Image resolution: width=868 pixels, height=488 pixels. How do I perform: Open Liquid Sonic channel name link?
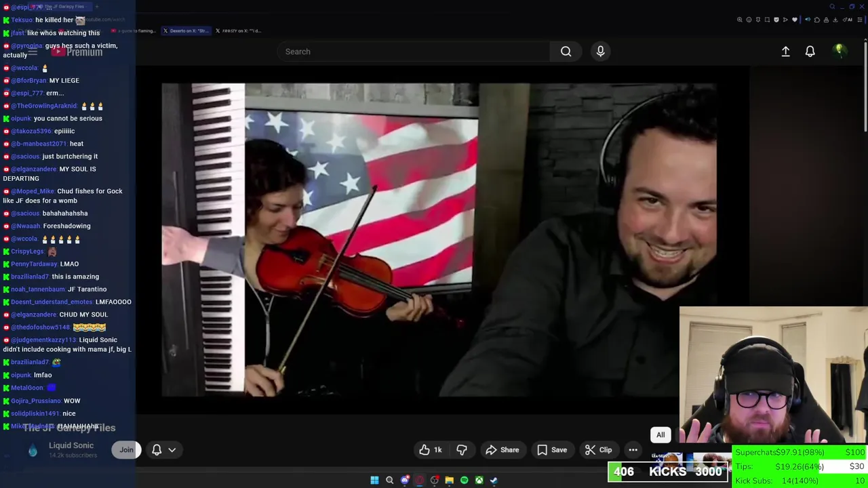click(x=71, y=445)
